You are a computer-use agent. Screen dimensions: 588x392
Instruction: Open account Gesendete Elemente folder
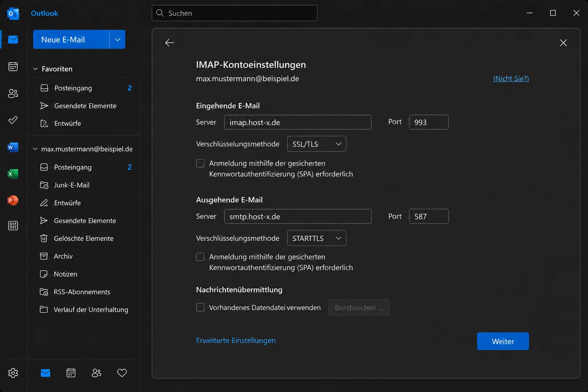tap(84, 220)
